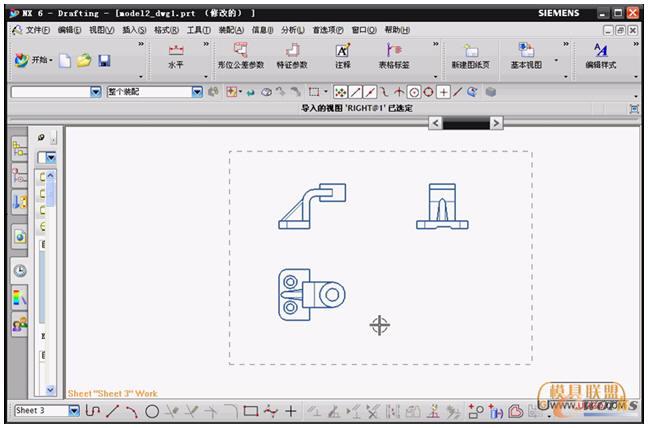
Task: Click the save (floppy disk) icon
Action: 104,60
